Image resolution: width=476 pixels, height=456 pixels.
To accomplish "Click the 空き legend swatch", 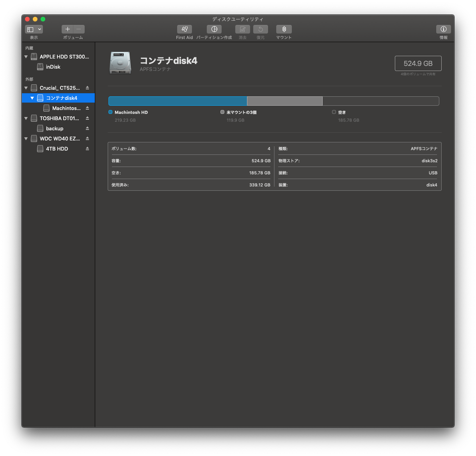I will (x=334, y=112).
